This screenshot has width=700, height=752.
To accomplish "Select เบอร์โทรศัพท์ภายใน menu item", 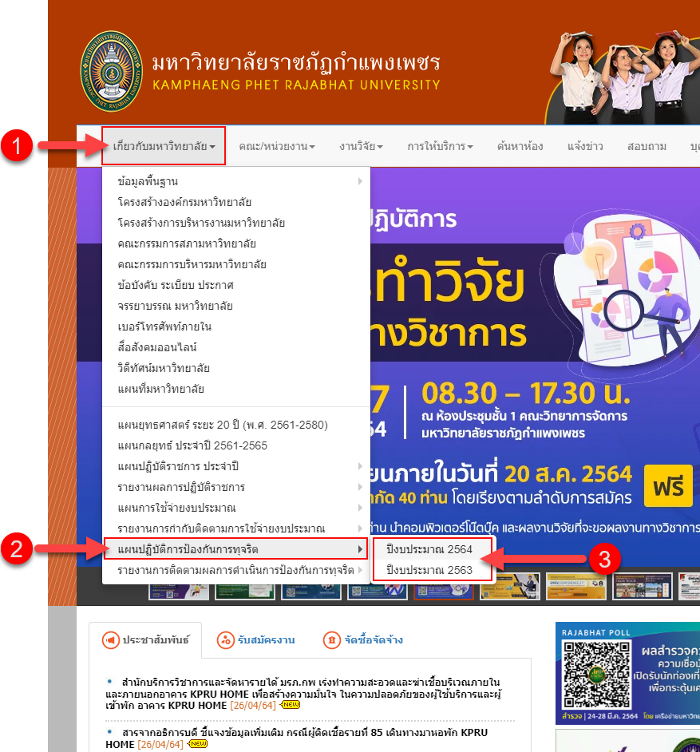I will point(236,327).
